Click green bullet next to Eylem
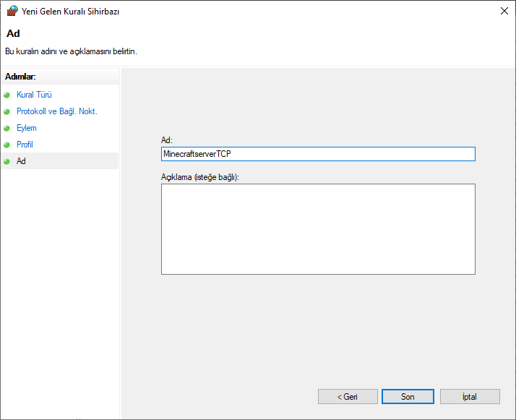The image size is (516, 420). coord(7,128)
